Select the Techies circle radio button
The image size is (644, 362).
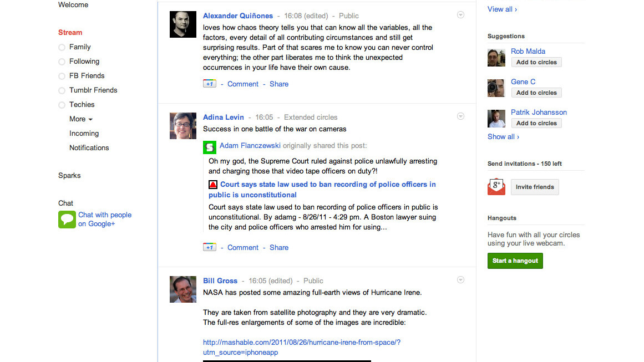point(62,105)
